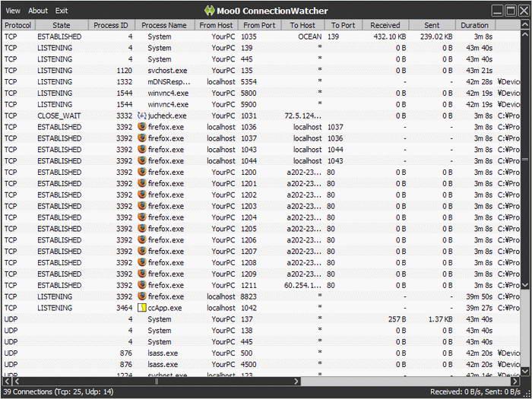Open the View menu
The width and height of the screenshot is (532, 399).
click(13, 11)
